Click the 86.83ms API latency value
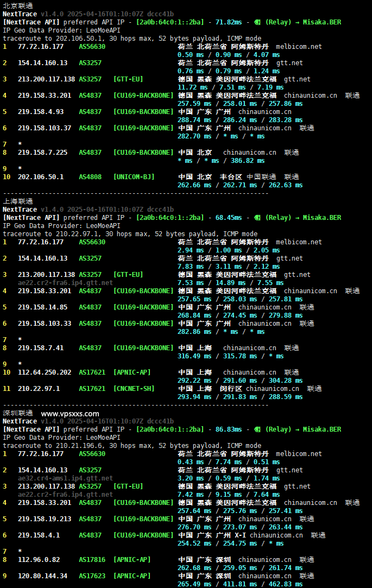Image resolution: width=372 pixels, height=588 pixels. point(229,429)
